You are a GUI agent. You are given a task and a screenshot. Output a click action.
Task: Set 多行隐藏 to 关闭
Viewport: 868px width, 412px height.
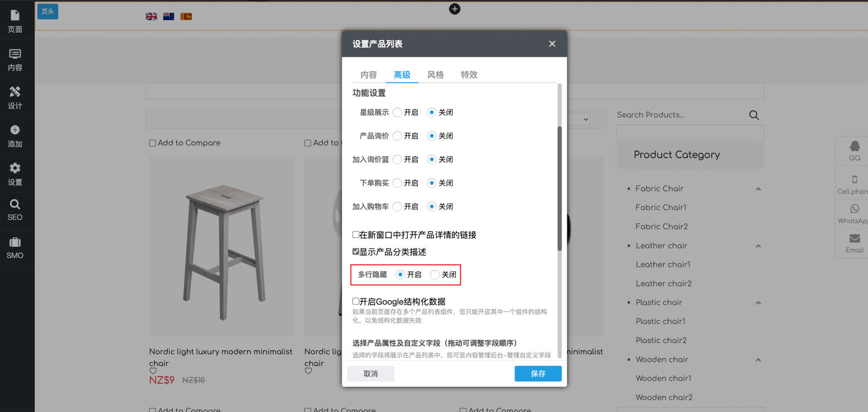pos(435,275)
